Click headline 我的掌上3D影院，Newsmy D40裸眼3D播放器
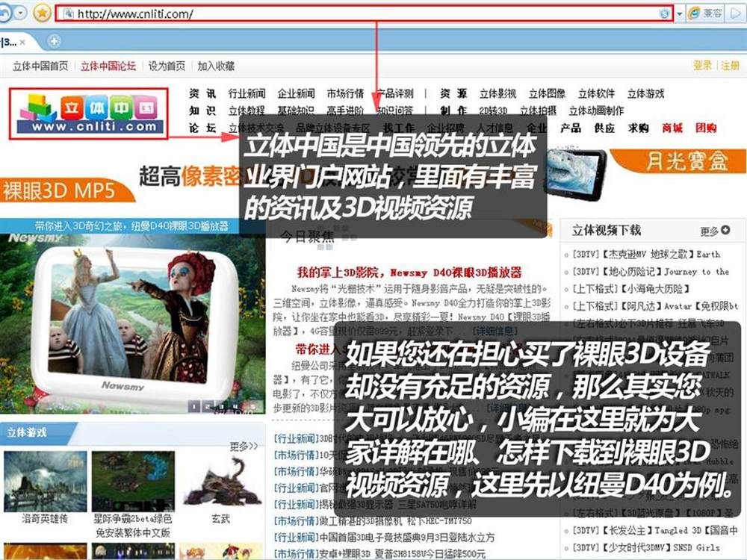This screenshot has height=560, width=747. [409, 273]
